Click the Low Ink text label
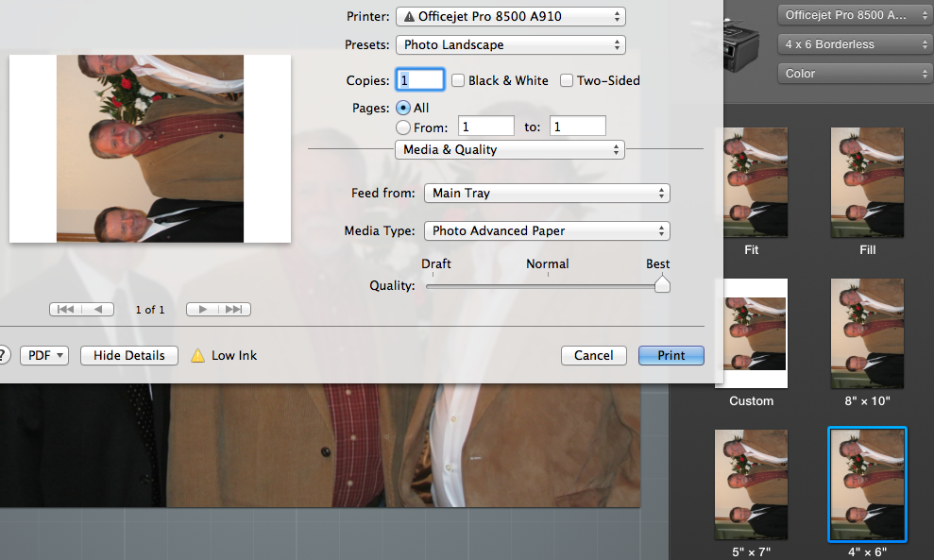Screen dimensions: 934x560 [x=234, y=356]
